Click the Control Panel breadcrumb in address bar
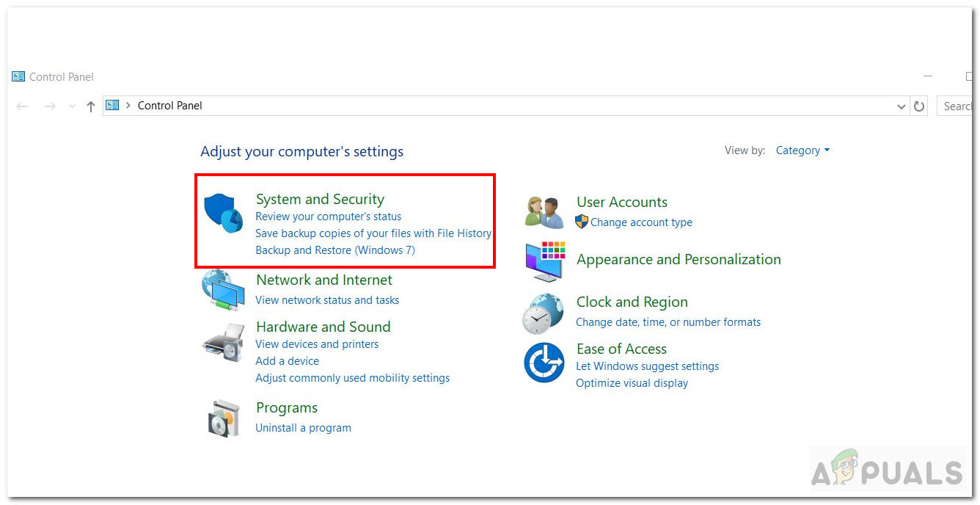 169,106
